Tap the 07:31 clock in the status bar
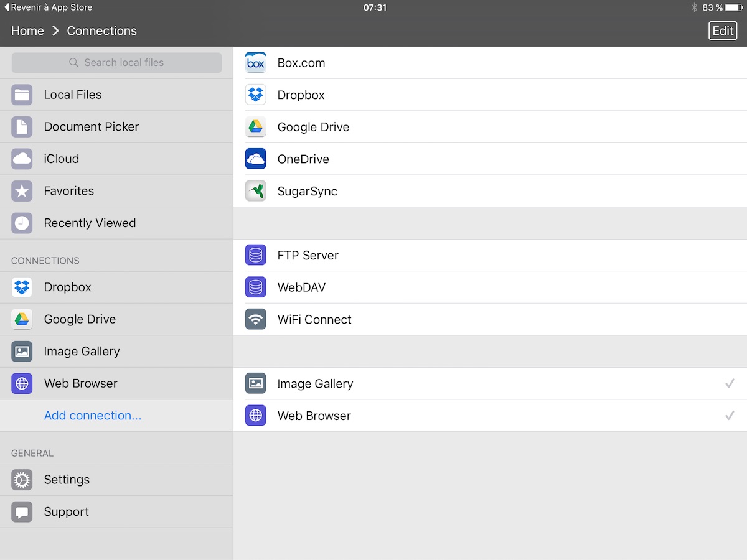 click(375, 7)
